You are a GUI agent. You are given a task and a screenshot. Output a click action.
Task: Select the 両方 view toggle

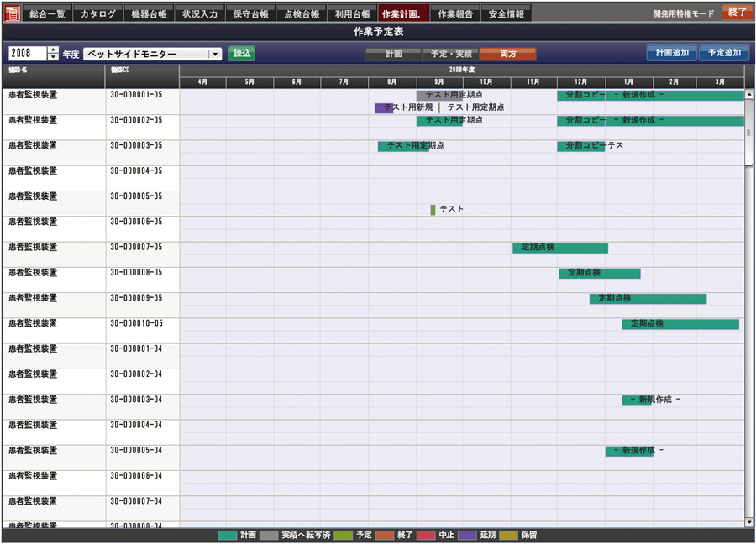coord(507,54)
